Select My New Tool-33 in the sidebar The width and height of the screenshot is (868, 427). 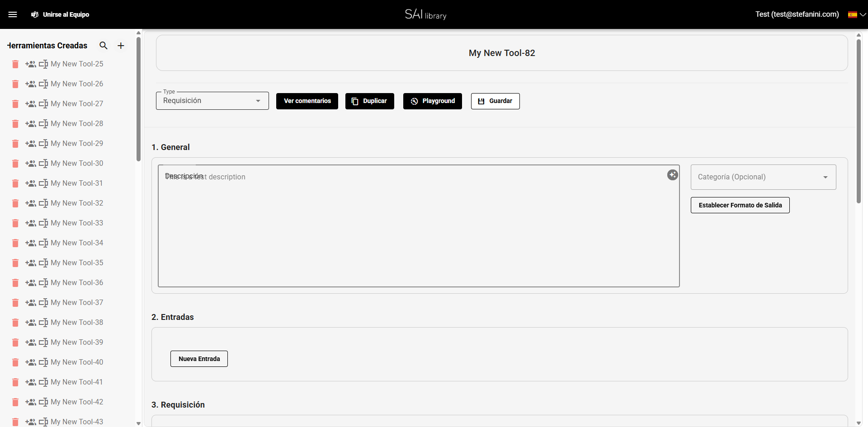(77, 223)
